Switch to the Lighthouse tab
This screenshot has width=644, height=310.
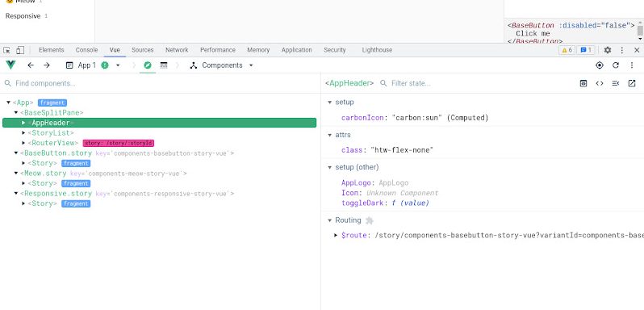point(377,50)
